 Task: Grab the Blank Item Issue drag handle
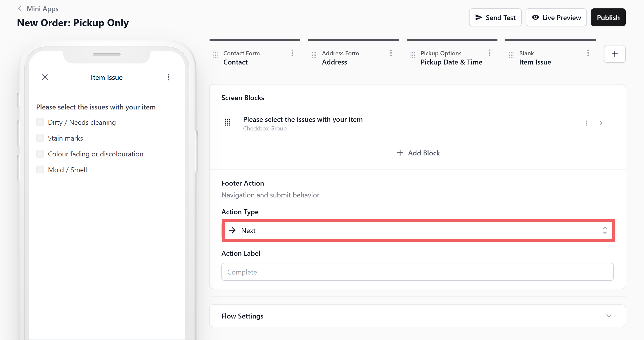(x=511, y=55)
